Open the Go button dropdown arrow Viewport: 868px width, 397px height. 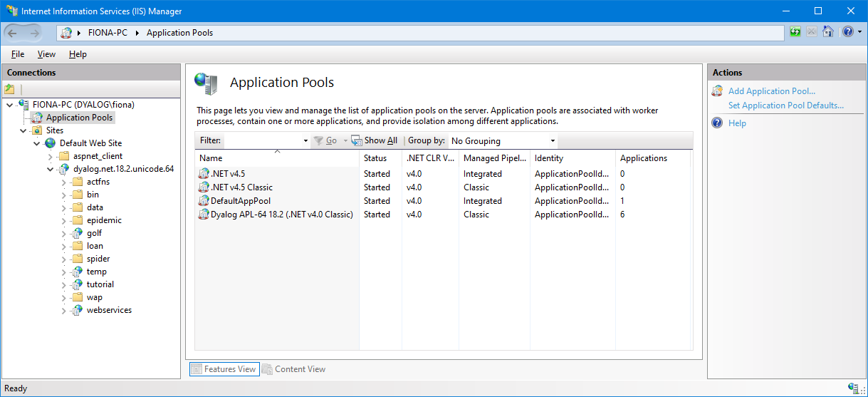pos(345,141)
